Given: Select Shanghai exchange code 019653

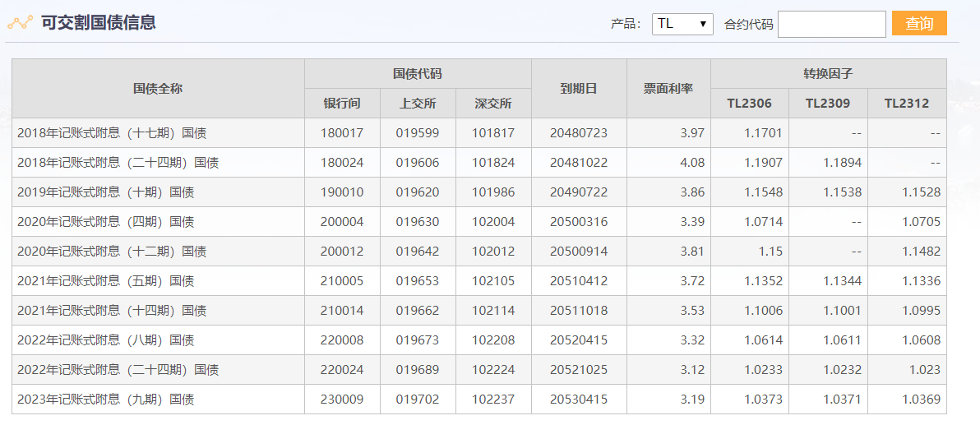Looking at the screenshot, I should (x=418, y=281).
